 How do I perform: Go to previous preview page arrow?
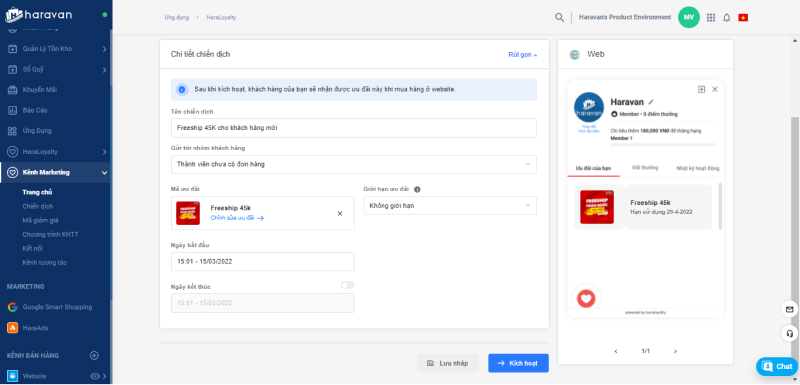[x=616, y=351]
